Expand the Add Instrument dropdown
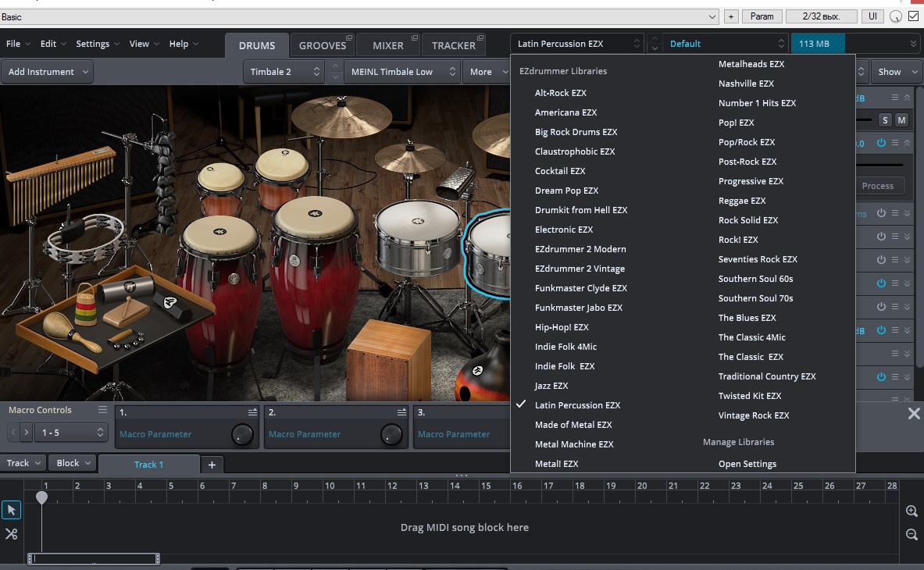The image size is (924, 570). click(x=48, y=72)
